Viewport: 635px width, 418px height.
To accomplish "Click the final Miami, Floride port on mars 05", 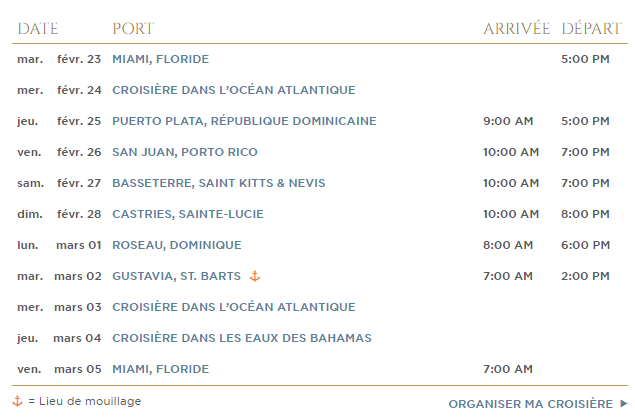I will (160, 369).
